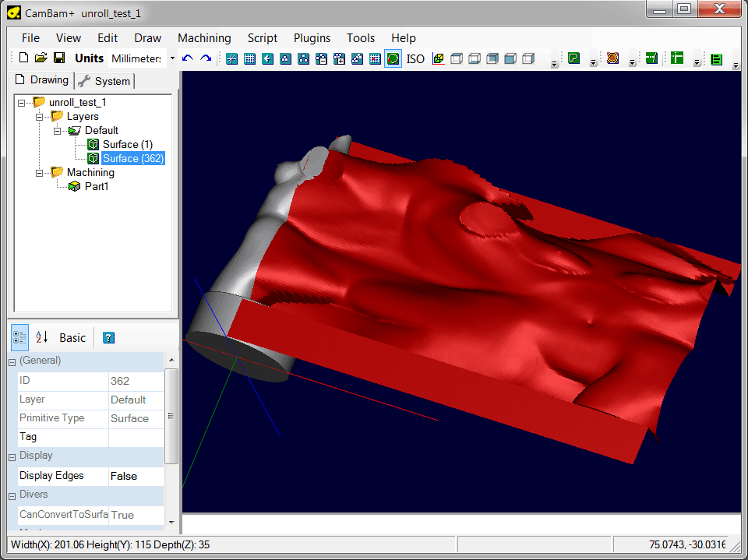Toggle the grid display icon
This screenshot has width=748, height=560.
point(250,58)
